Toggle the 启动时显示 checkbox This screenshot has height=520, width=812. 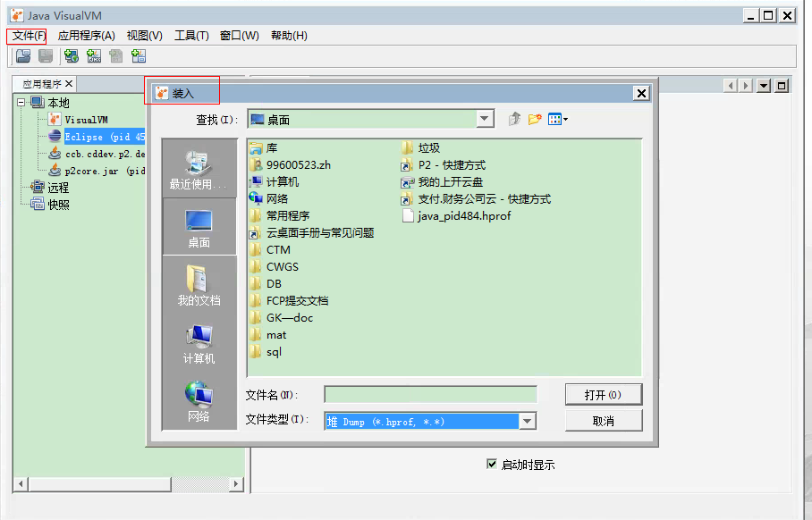click(492, 464)
